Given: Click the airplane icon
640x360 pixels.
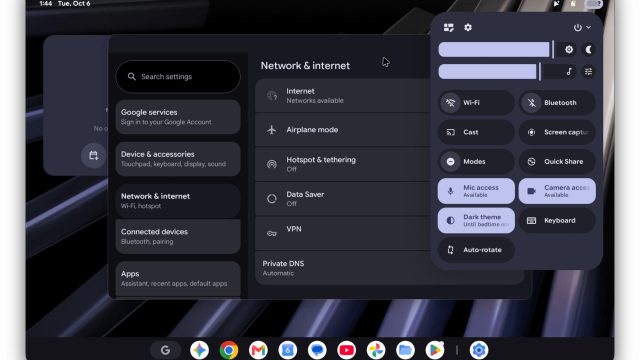Looking at the screenshot, I should click(272, 130).
